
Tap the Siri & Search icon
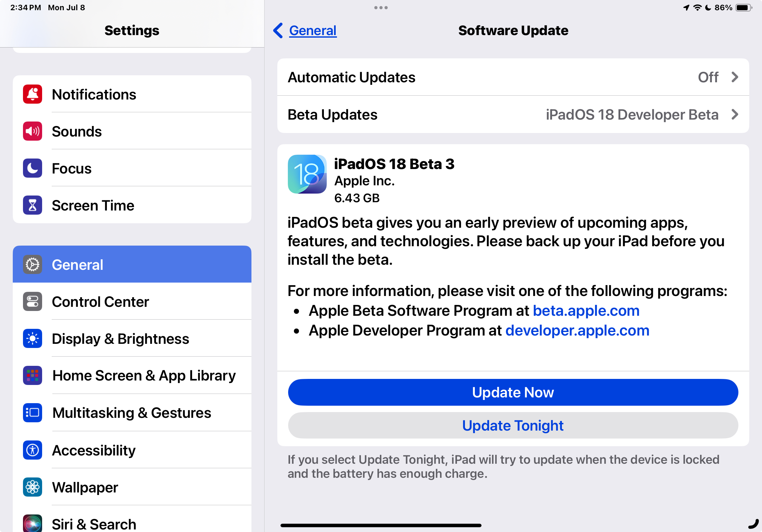coord(32,523)
